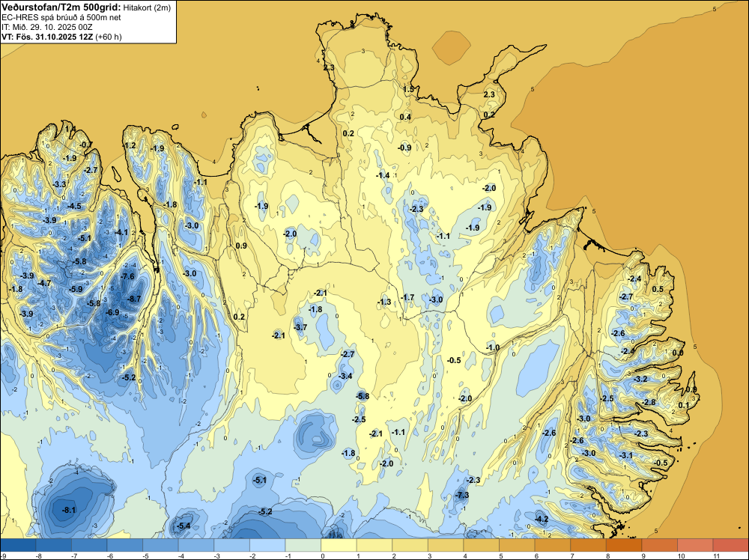
Task: Click the -3.7 temperature value
Action: (300, 327)
